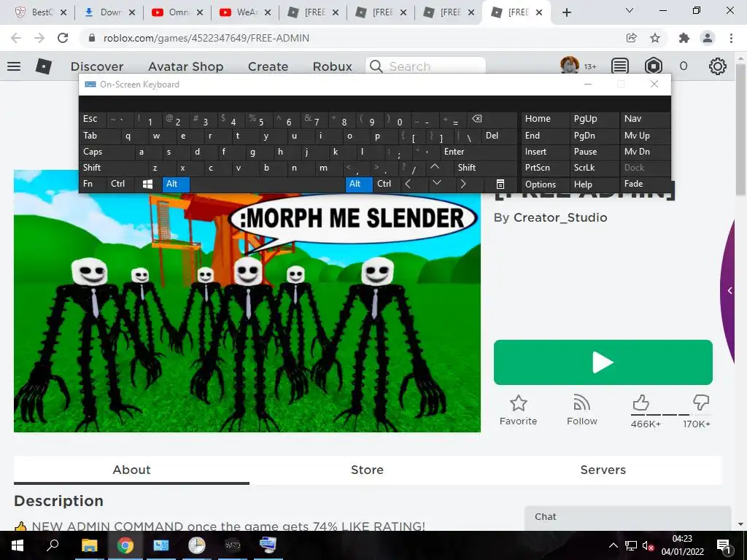Toggle the right Shift key

click(x=485, y=168)
